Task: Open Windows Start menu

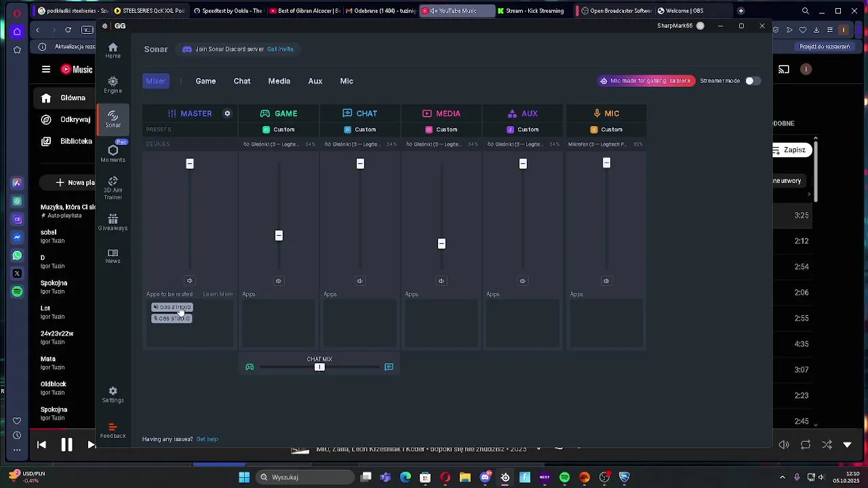Action: (x=244, y=477)
